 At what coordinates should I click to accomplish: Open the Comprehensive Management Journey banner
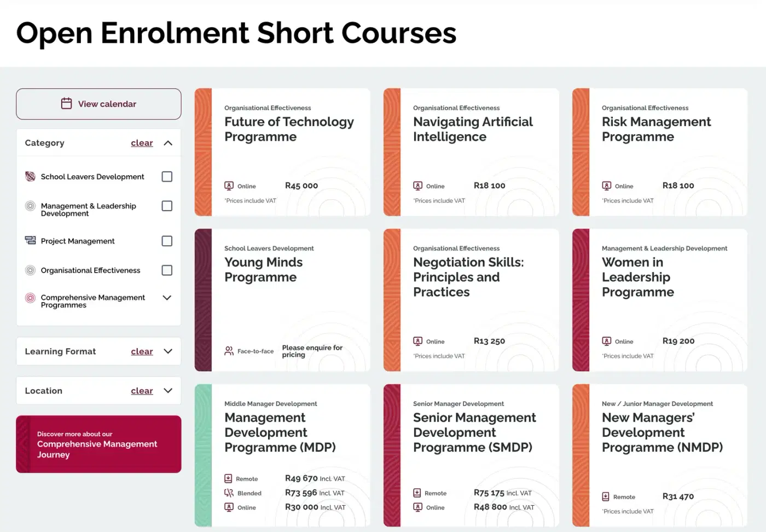coord(98,444)
